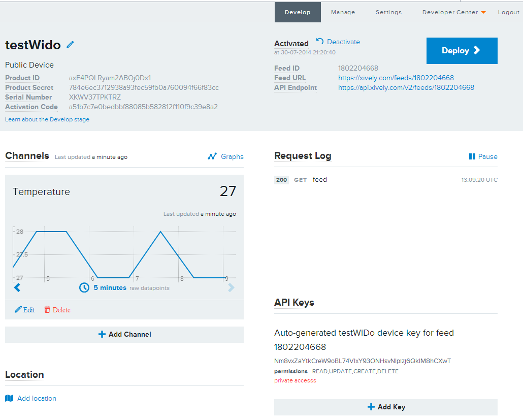Click the private access label
This screenshot has width=523, height=420.
(x=295, y=380)
